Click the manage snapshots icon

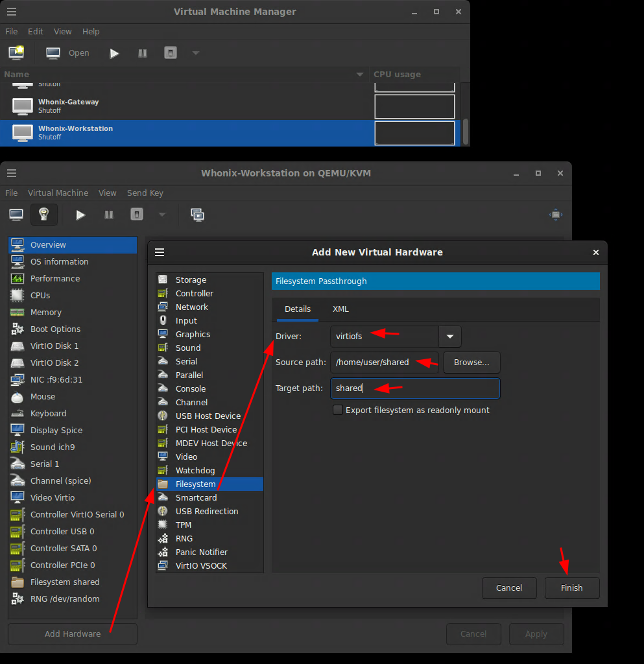click(x=198, y=215)
